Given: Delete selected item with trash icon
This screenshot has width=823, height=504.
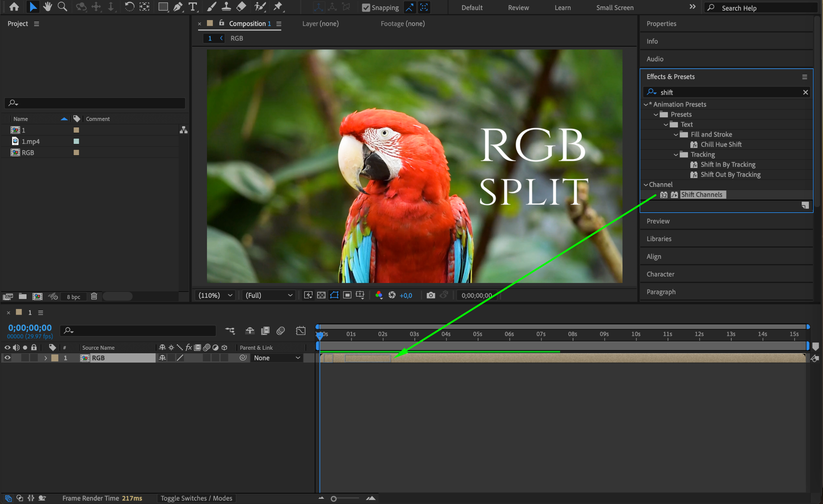Looking at the screenshot, I should (x=94, y=296).
